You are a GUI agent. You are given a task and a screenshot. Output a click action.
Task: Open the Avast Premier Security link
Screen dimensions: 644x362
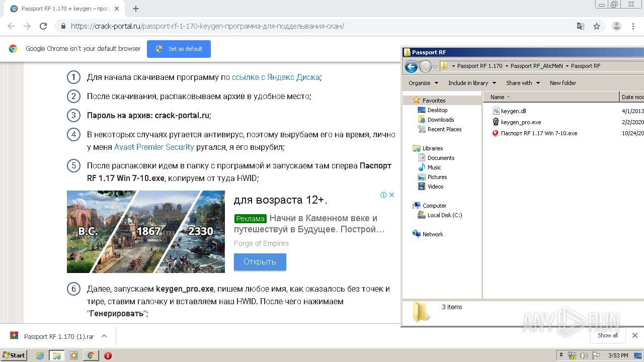(x=154, y=147)
